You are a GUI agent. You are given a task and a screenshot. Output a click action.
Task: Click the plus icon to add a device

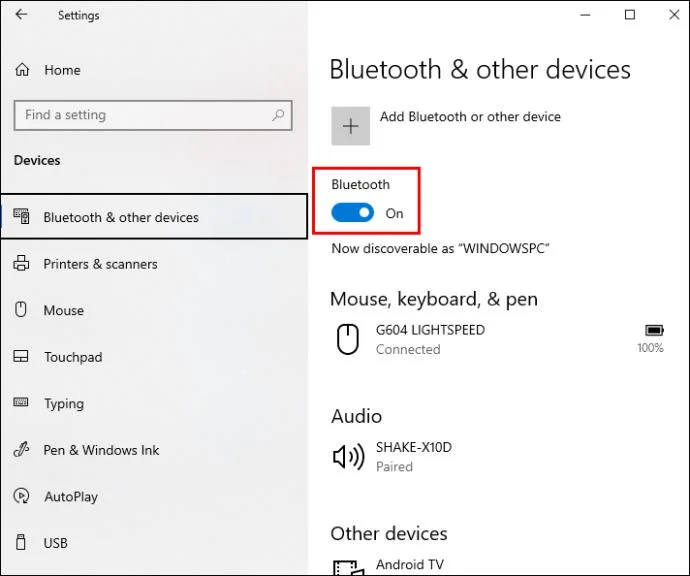tap(350, 126)
